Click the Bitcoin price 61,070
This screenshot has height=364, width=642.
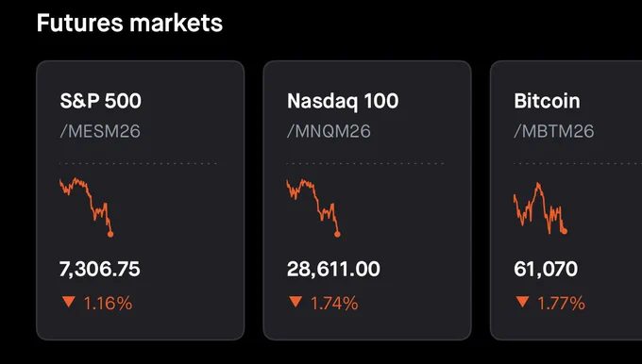pyautogui.click(x=546, y=269)
